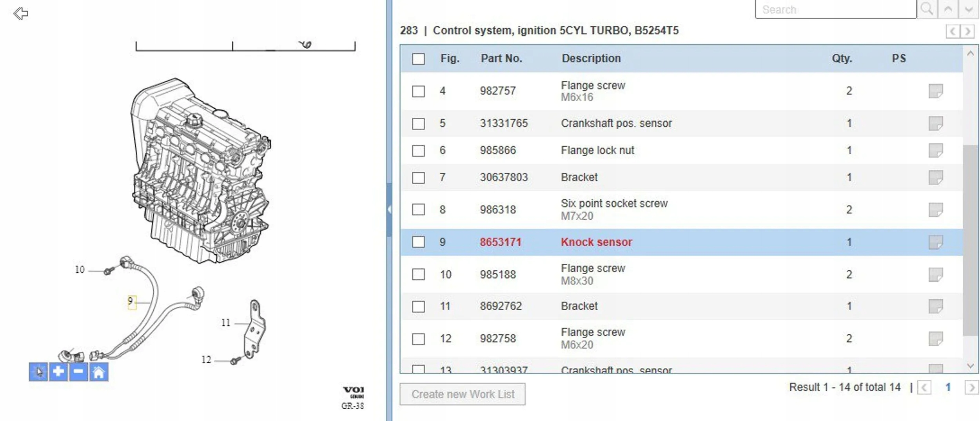Click callout 11 in the diagram
This screenshot has height=421, width=980.
pos(226,323)
